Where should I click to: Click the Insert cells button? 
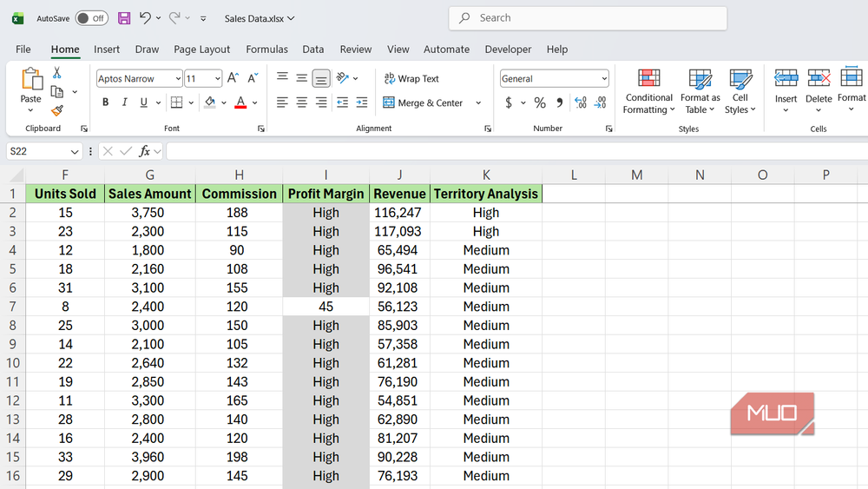[786, 91]
